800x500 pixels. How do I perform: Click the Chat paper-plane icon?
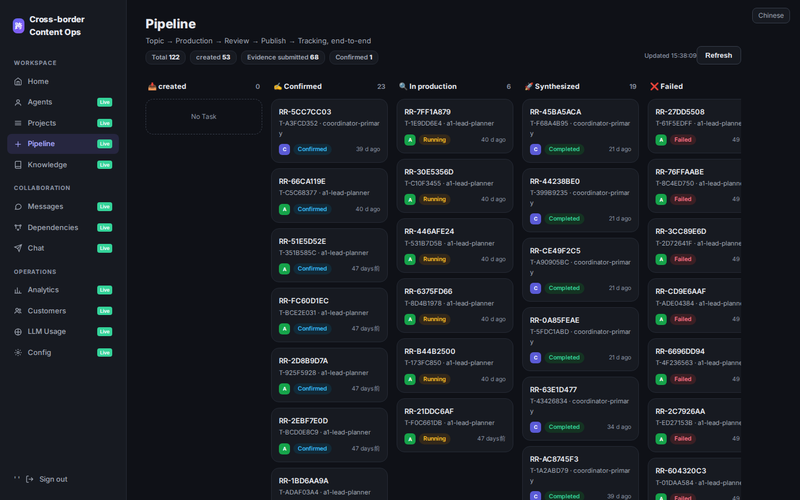point(18,248)
